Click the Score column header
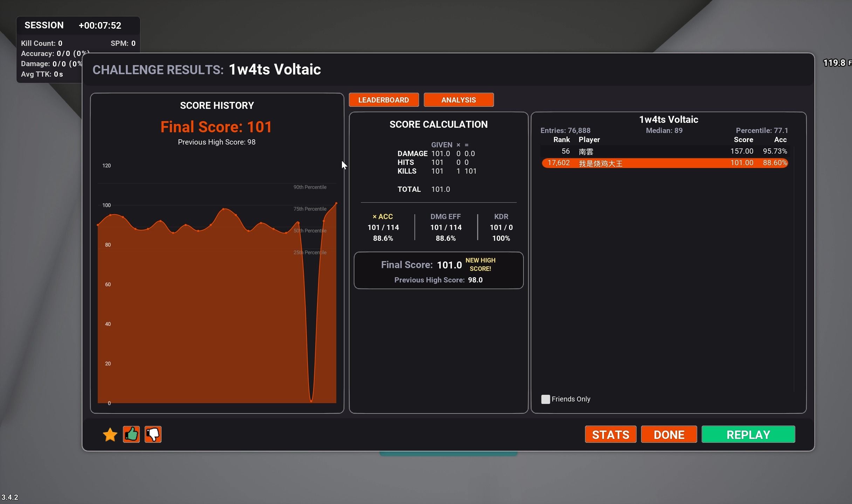Image resolution: width=852 pixels, height=504 pixels. [743, 140]
